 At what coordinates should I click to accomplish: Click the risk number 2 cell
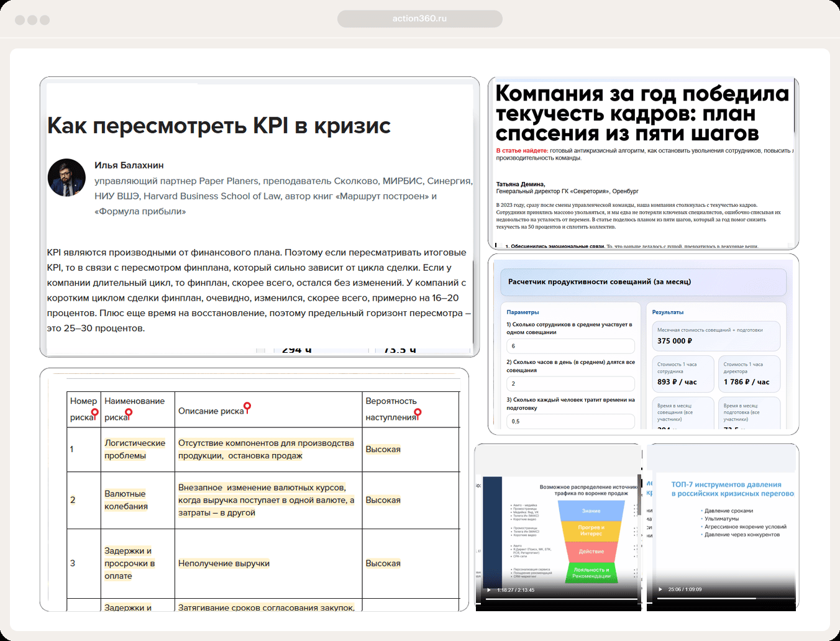pyautogui.click(x=84, y=500)
